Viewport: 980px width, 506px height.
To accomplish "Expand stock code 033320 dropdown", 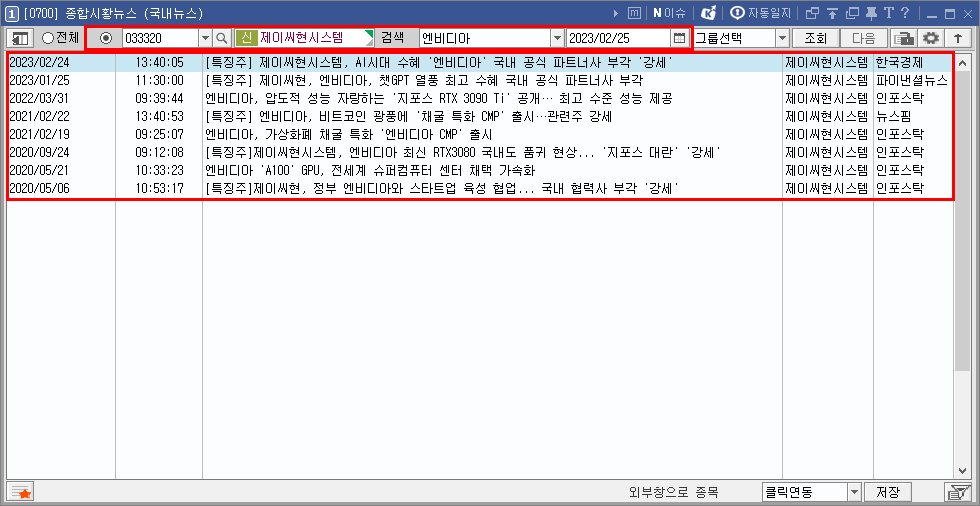I will click(x=206, y=38).
